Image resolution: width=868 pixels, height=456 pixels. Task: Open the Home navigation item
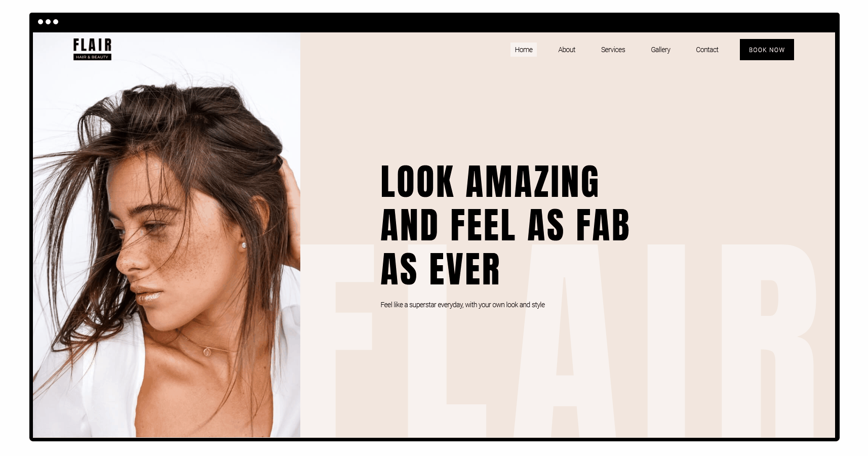pyautogui.click(x=524, y=50)
